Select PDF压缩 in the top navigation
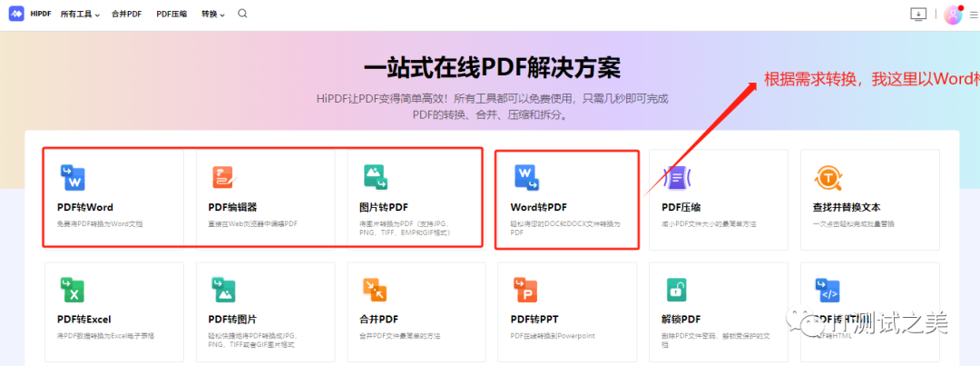Screen dimensions: 980x366 (171, 15)
